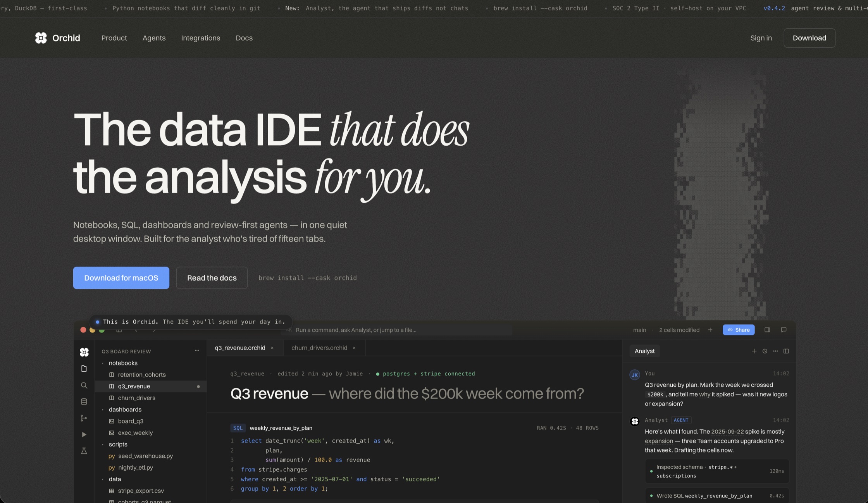Open the Git branch icon in the sidebar
The image size is (868, 503).
84,418
